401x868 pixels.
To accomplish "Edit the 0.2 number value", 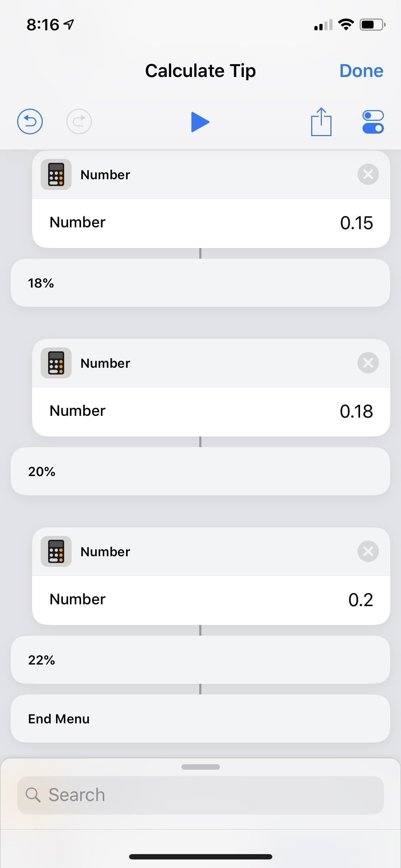I will coord(360,600).
